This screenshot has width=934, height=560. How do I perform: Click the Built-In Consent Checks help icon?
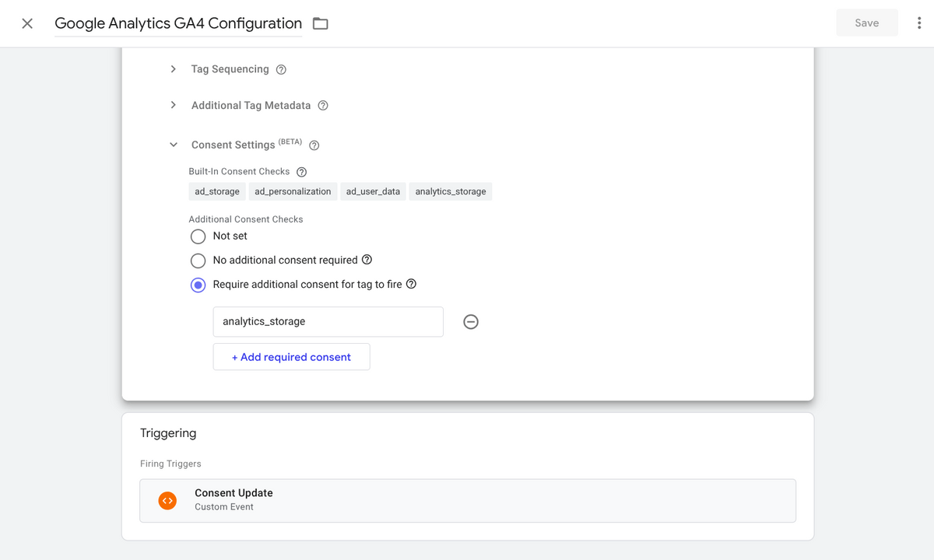302,171
